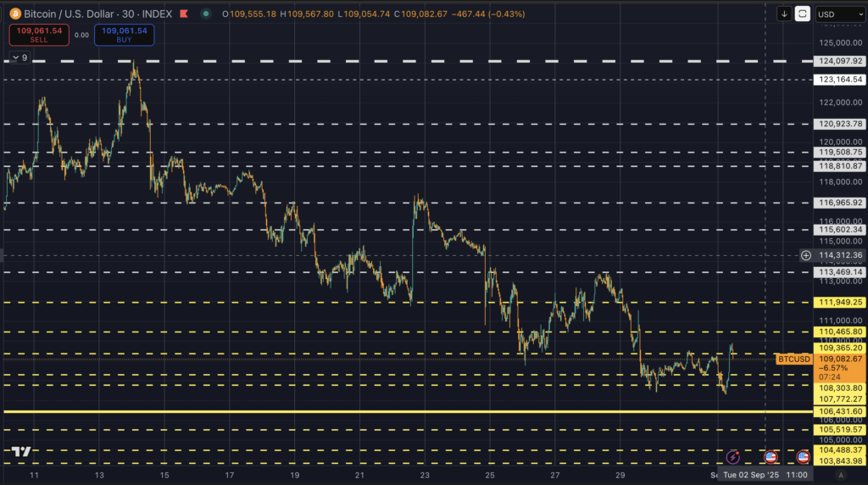Expand the collapsed indicators list showing 9
Viewport: 868px width, 485px height.
click(19, 58)
